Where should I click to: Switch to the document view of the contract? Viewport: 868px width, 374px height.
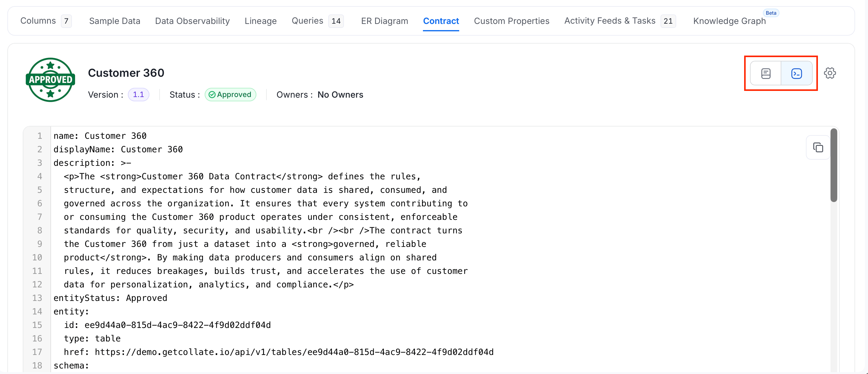766,73
